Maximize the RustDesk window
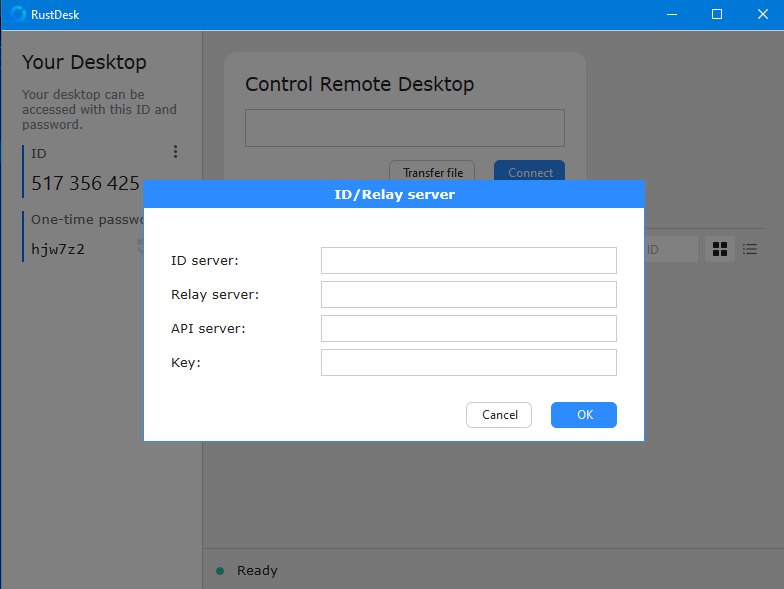This screenshot has width=784, height=589. click(717, 14)
